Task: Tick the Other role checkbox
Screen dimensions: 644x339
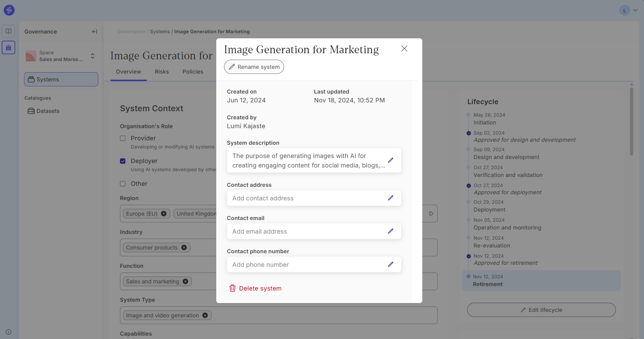Action: pos(123,184)
